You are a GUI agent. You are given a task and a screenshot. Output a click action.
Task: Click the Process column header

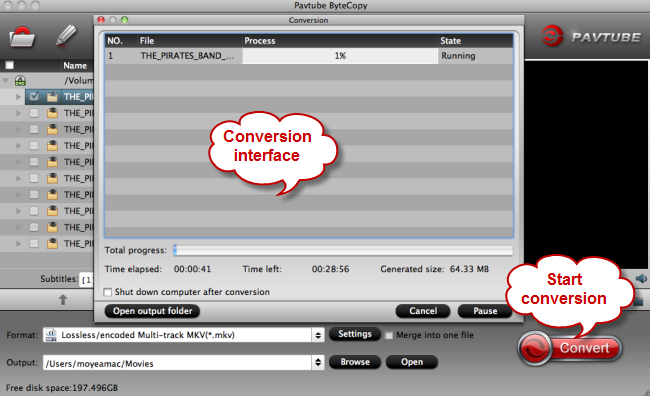340,41
